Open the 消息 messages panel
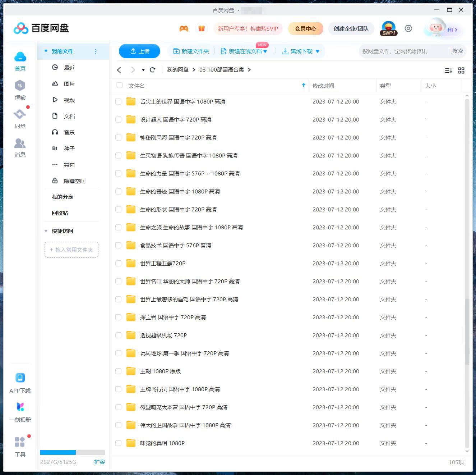The image size is (476, 475). pyautogui.click(x=20, y=147)
